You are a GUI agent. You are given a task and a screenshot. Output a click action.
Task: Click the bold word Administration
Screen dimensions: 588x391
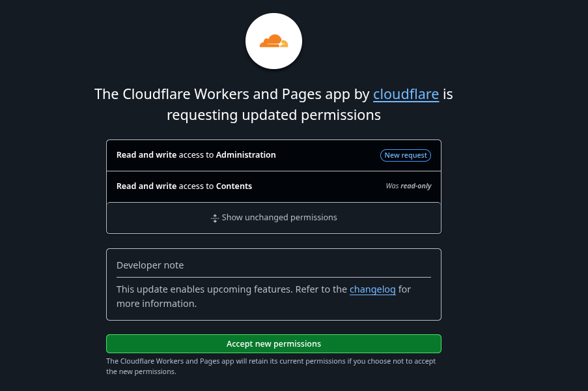[x=245, y=155]
